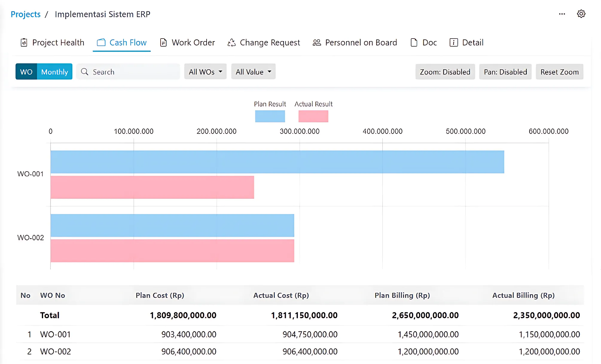Image resolution: width=601 pixels, height=364 pixels.
Task: Click the Work Order document icon
Action: [x=163, y=42]
